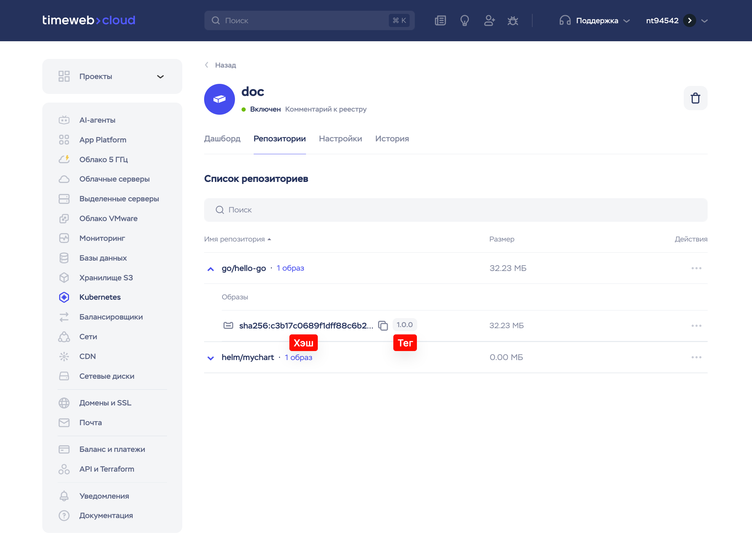Focus the repository list Поиск field
The width and height of the screenshot is (752, 560).
click(x=456, y=210)
